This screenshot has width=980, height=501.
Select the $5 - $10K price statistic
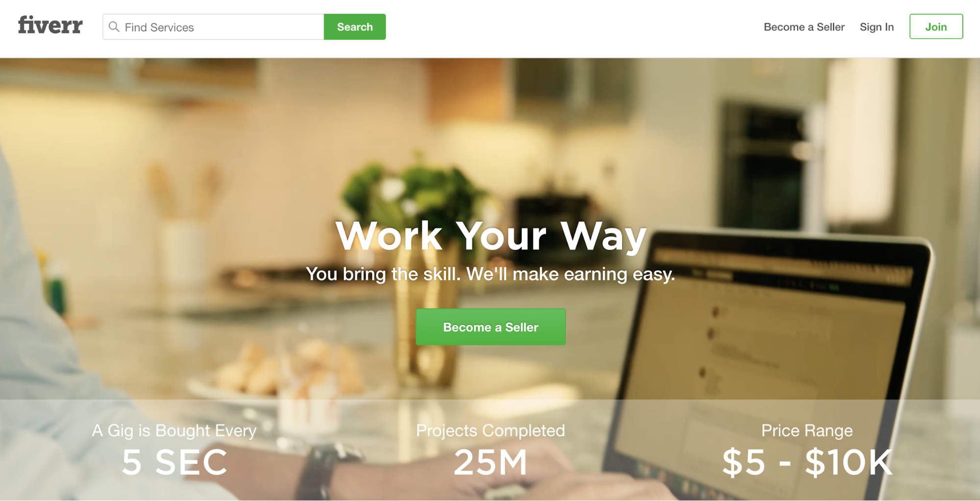[x=807, y=462]
